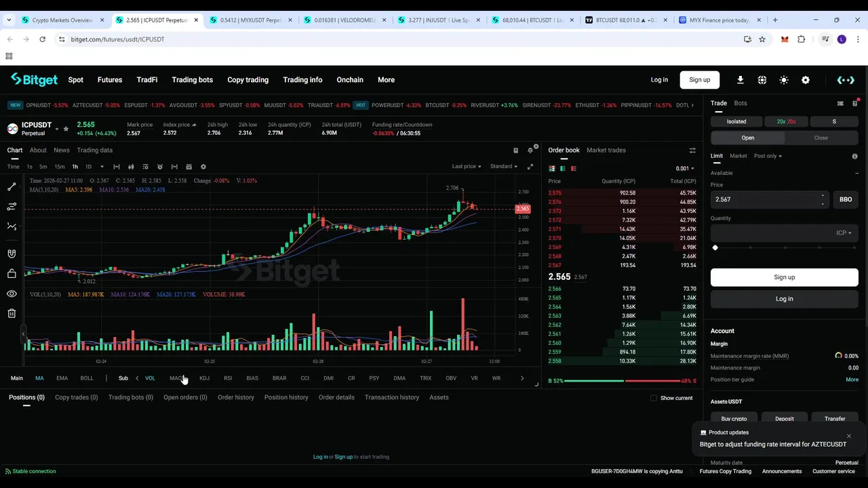Lock drawings with the padlock icon
868x488 pixels.
(x=12, y=274)
